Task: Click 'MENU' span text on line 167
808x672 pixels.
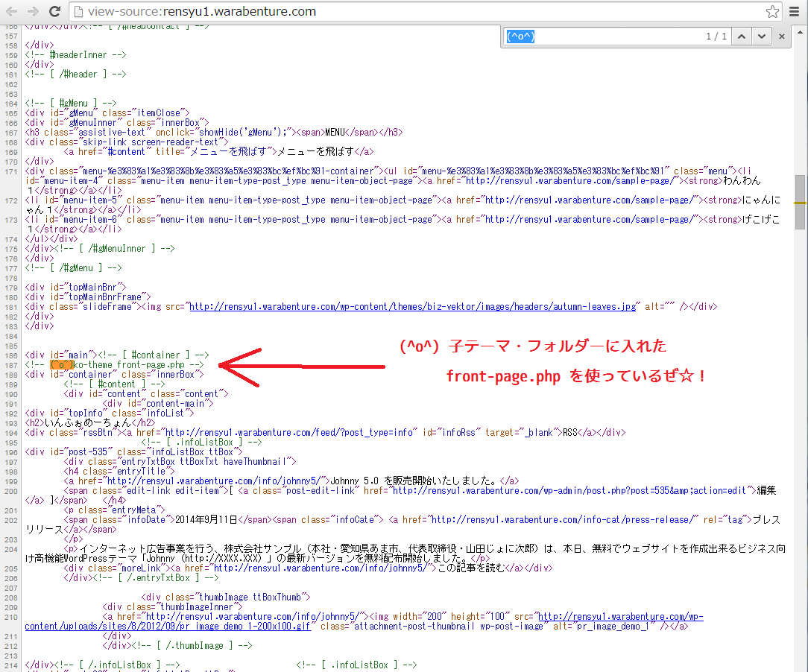Action: click(335, 133)
